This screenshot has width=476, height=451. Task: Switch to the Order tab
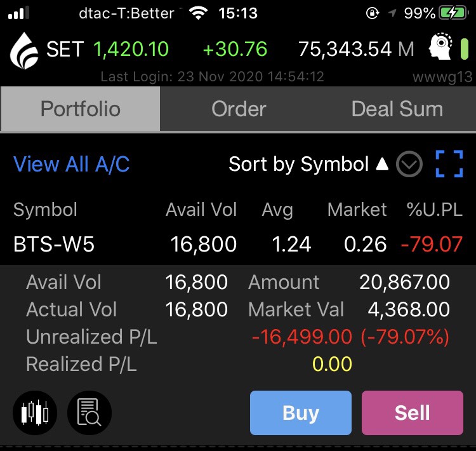tap(239, 109)
